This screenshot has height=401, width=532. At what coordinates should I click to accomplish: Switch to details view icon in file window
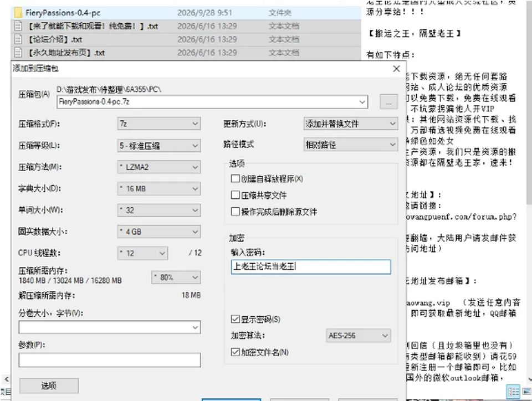click(x=513, y=392)
